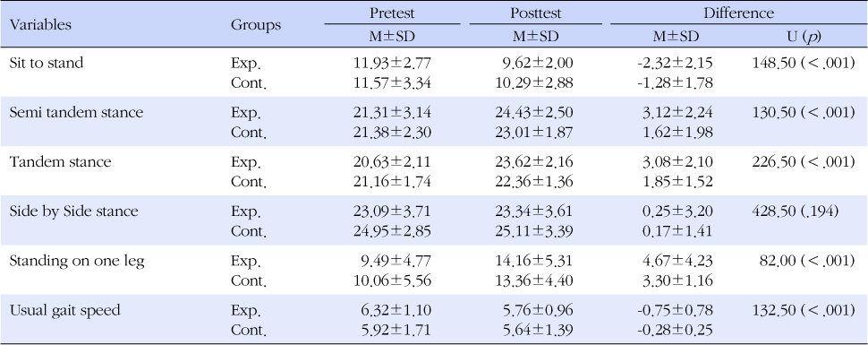Select the Usual gait speed label
This screenshot has width=868, height=345.
pos(64,310)
